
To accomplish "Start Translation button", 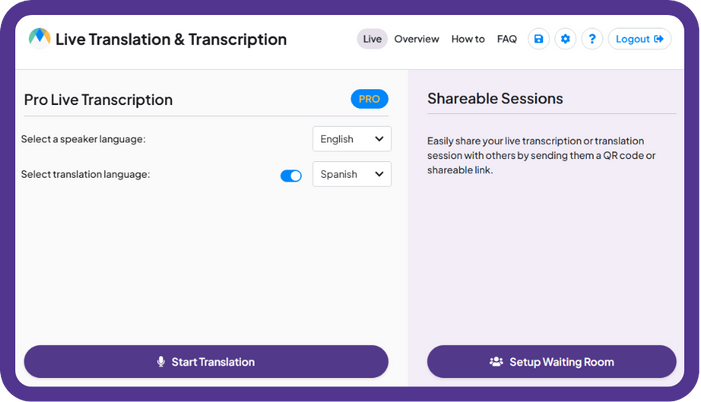I will tap(206, 362).
